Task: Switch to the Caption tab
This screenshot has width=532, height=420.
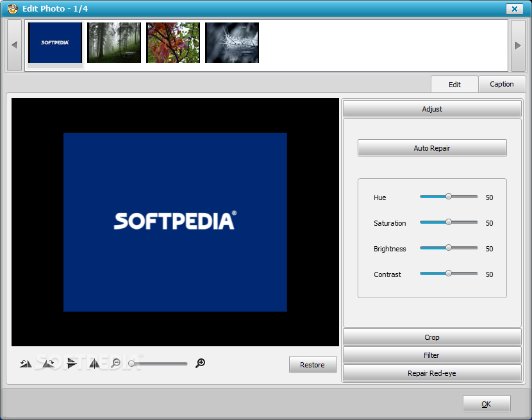Action: pyautogui.click(x=502, y=84)
